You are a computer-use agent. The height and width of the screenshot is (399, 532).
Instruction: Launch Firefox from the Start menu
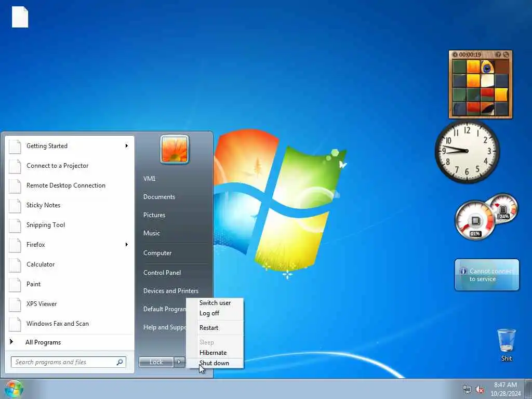click(x=36, y=245)
